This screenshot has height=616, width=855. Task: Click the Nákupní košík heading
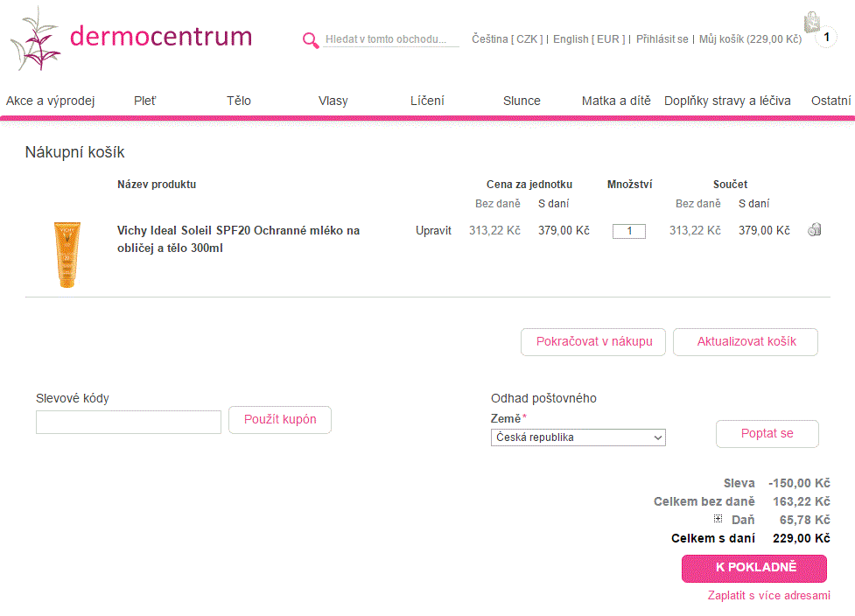coord(74,152)
